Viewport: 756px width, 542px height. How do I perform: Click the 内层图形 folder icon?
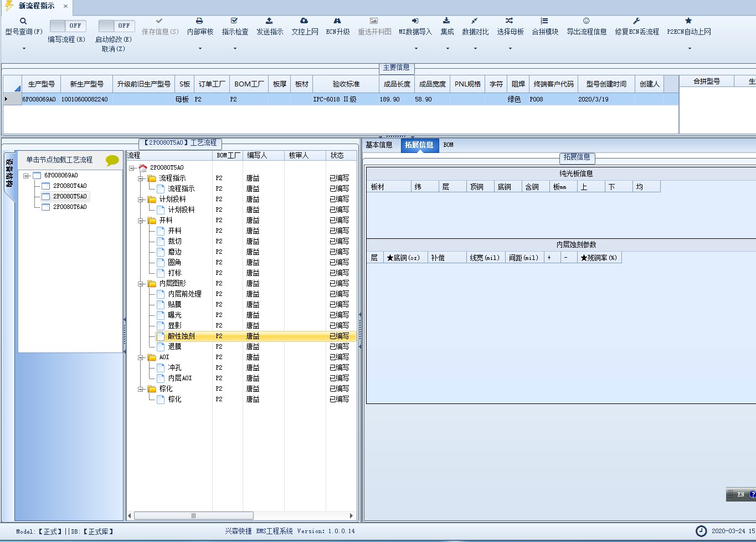point(152,283)
